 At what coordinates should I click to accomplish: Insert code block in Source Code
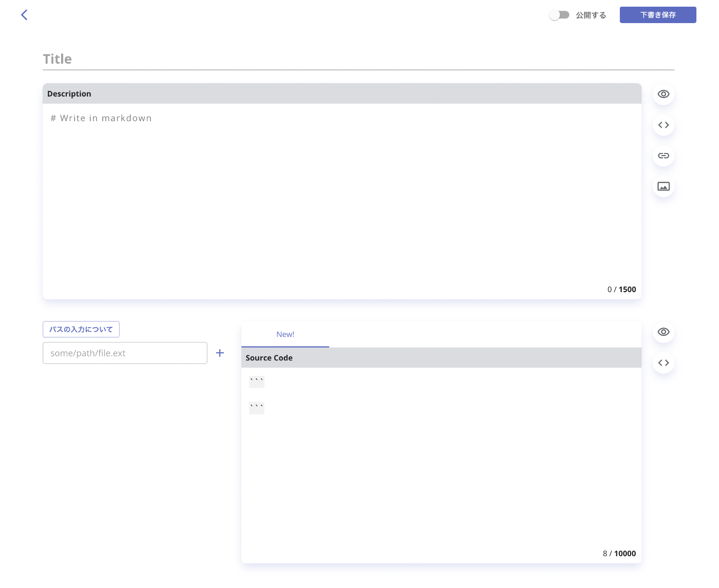click(664, 363)
